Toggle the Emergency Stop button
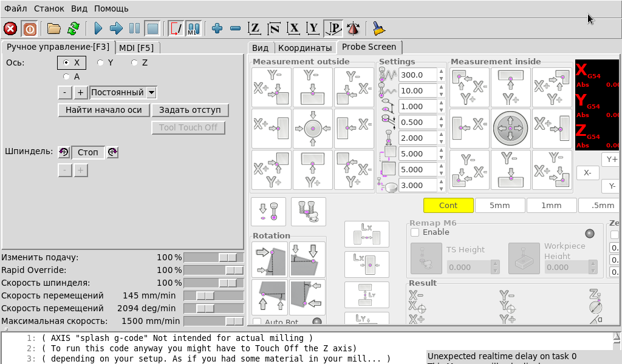622x364 pixels. tap(10, 29)
